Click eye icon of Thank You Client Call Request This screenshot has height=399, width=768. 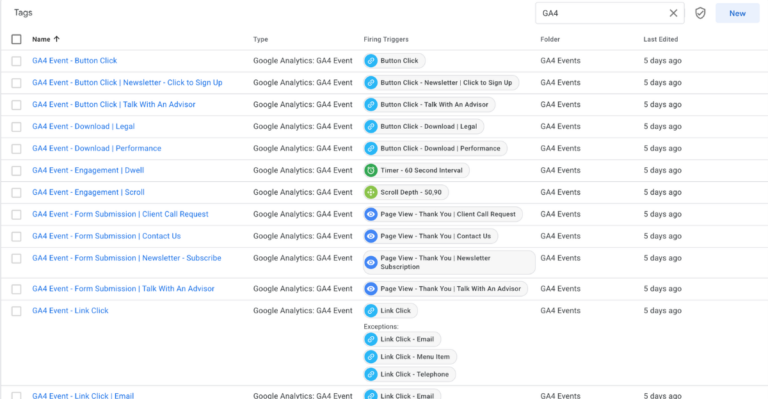click(x=371, y=214)
